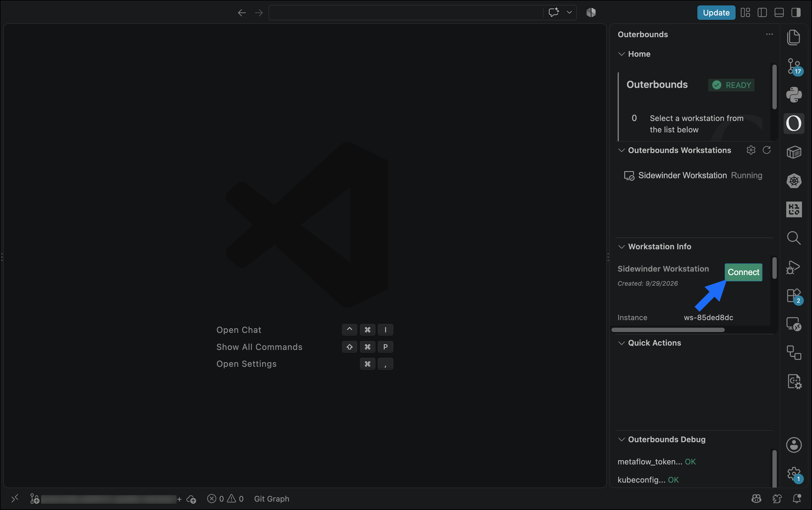Click the metaflow_token... OK debug row

point(656,461)
